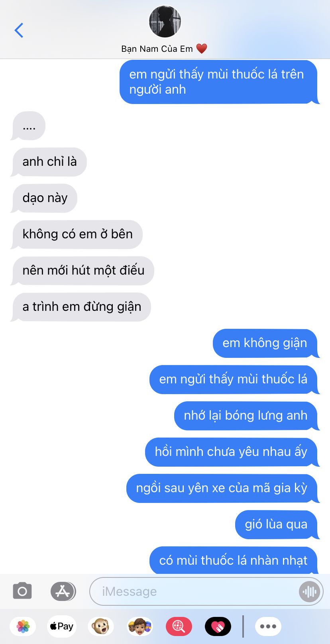330x644 pixels.
Task: Tap the blue back chevron
Action: 19,30
